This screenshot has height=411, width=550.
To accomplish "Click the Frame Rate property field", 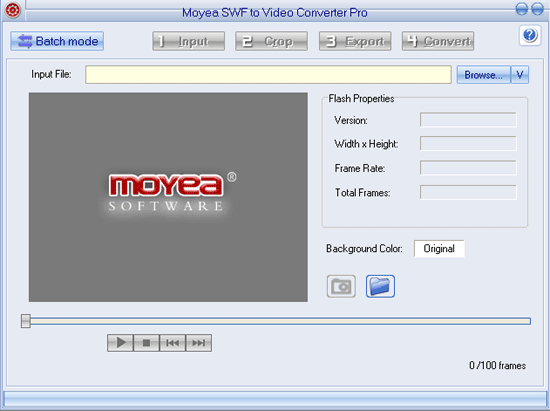I will coord(468,168).
